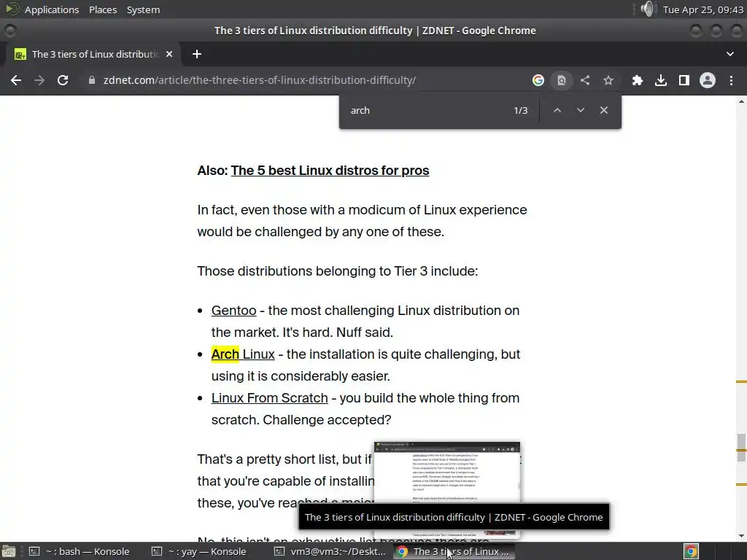Image resolution: width=747 pixels, height=560 pixels.
Task: Click the window menu button in titlebar
Action: point(10,31)
